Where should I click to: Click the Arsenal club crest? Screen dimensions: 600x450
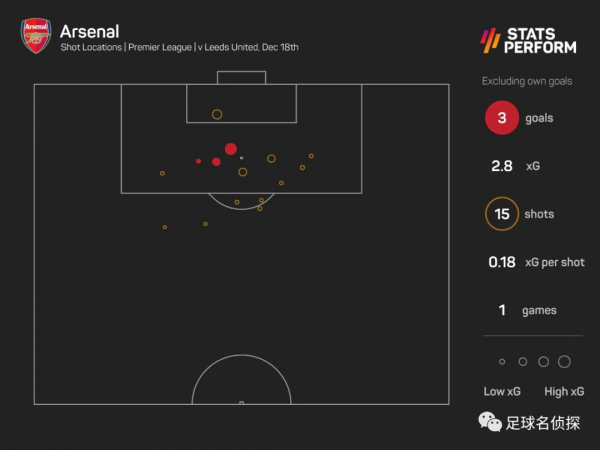33,35
